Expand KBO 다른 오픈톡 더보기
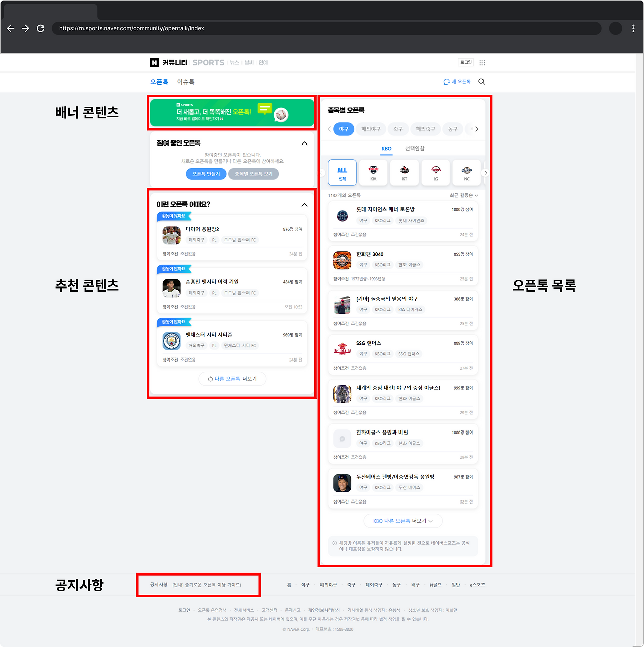The height and width of the screenshot is (647, 644). click(x=403, y=521)
